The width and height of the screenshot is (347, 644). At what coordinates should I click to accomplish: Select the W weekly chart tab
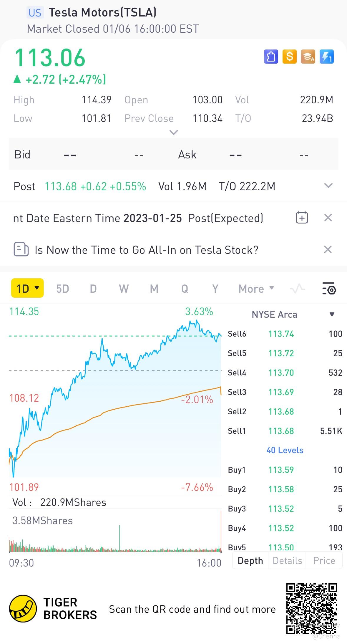pos(124,289)
